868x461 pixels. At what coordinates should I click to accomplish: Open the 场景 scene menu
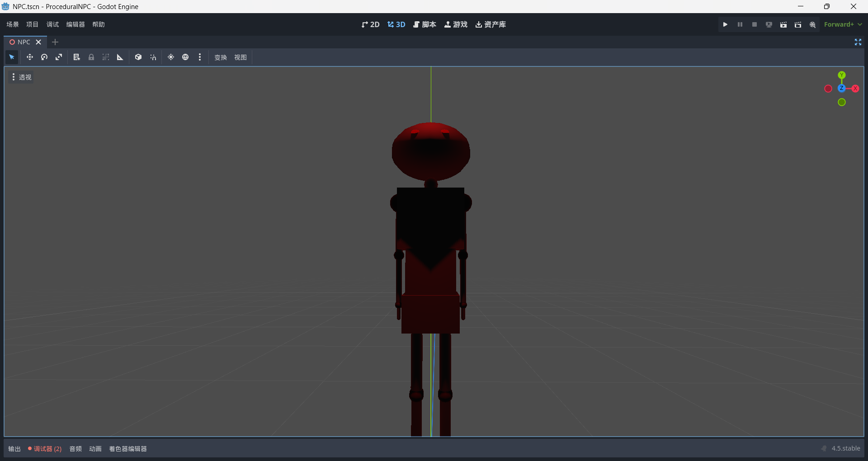coord(13,24)
